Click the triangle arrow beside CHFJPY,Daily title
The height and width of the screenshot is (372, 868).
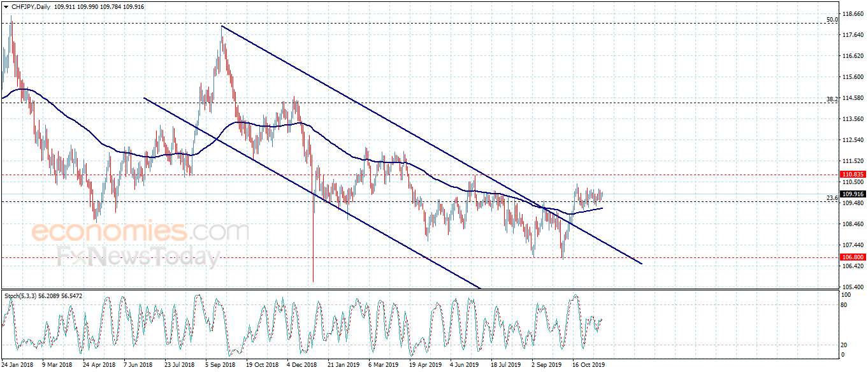pos(6,6)
